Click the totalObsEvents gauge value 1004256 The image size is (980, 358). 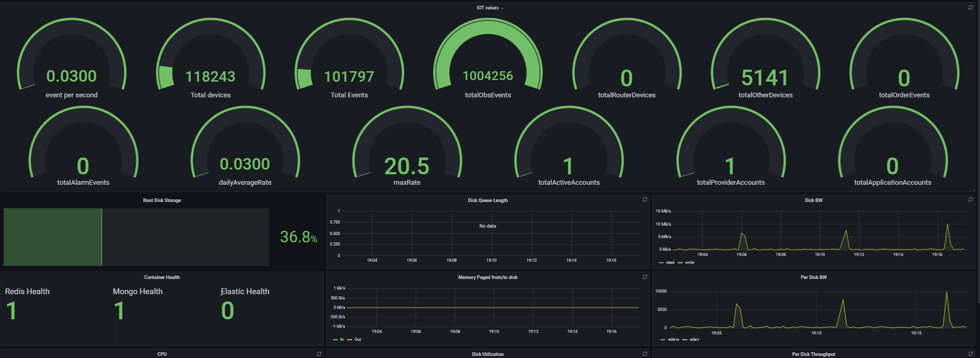point(488,76)
